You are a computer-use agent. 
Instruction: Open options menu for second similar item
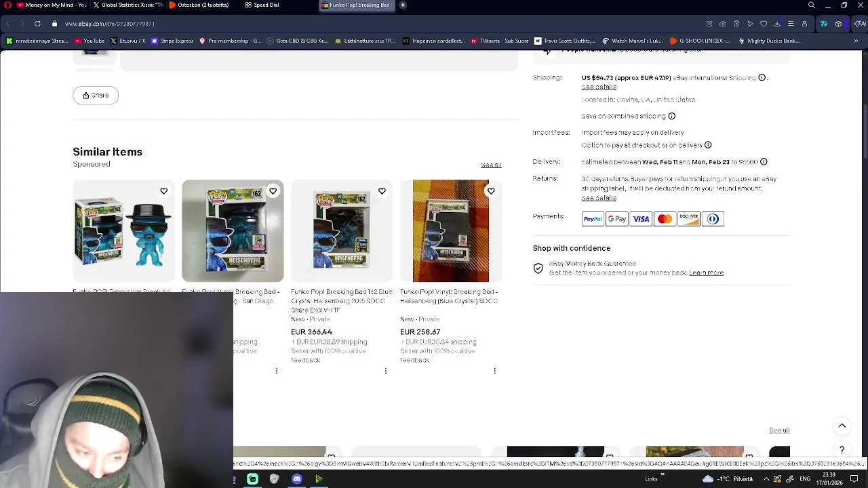[277, 371]
